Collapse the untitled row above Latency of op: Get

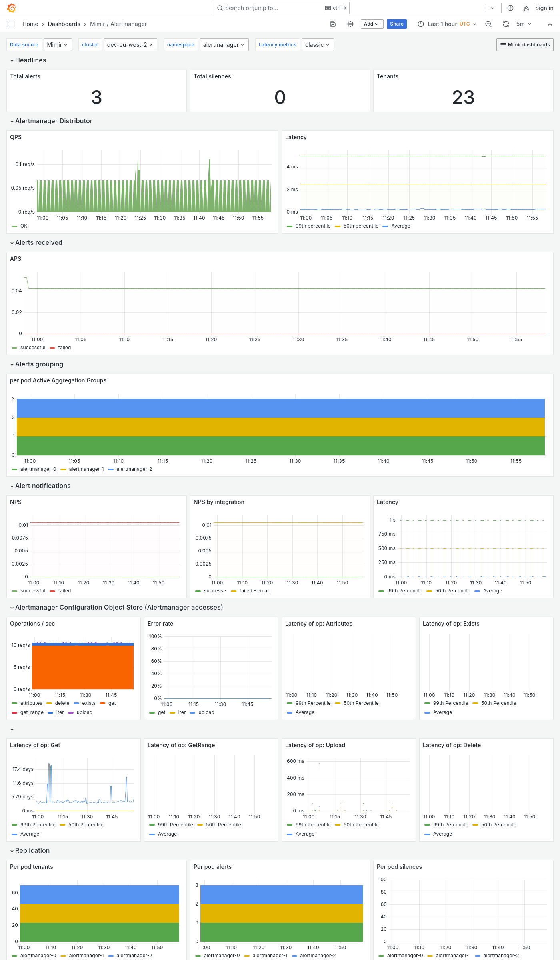[x=12, y=730]
